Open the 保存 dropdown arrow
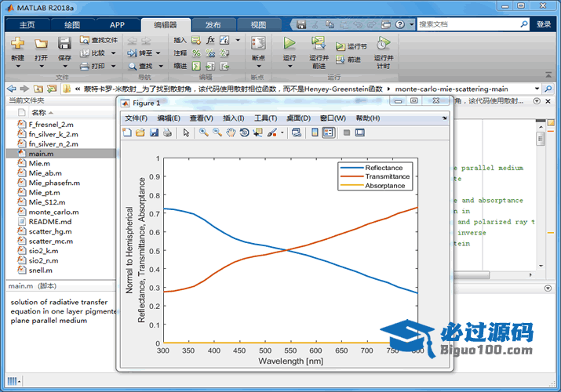This screenshot has height=392, width=561. tap(65, 66)
